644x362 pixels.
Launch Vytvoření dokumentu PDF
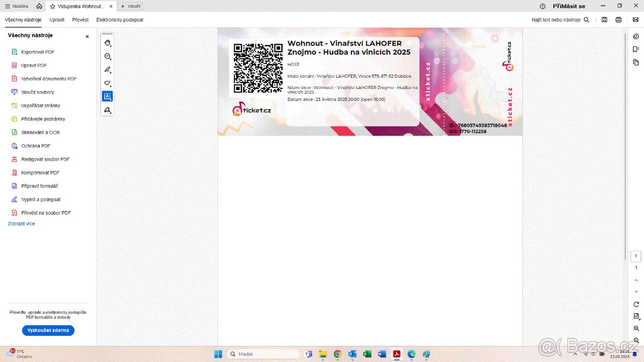[44, 79]
